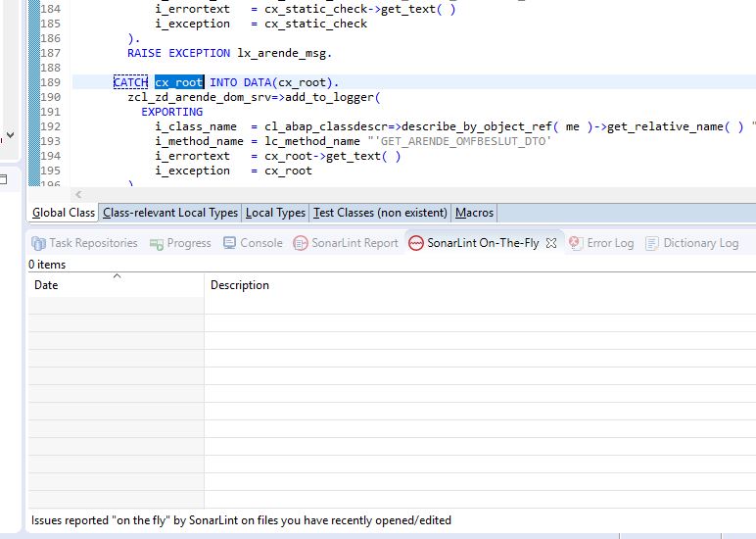756x539 pixels.
Task: Close the SonarLint On-The-Fly tab
Action: coord(551,243)
